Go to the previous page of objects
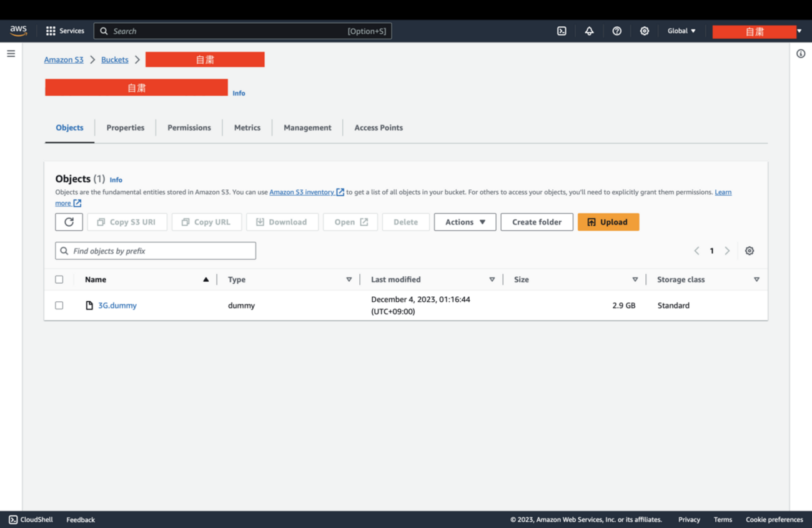 (696, 251)
